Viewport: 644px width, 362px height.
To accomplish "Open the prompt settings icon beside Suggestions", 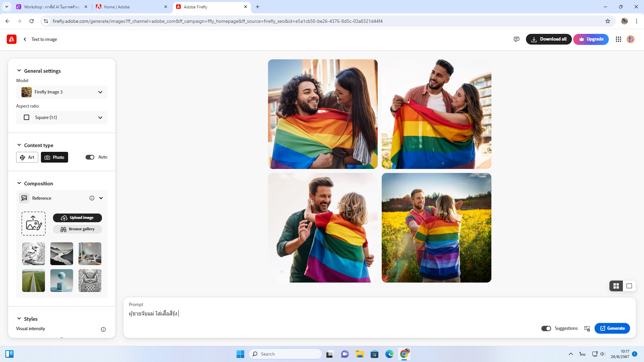I will pos(587,328).
